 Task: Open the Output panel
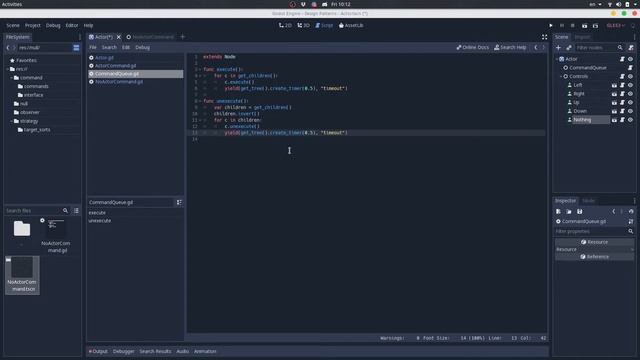click(x=98, y=351)
